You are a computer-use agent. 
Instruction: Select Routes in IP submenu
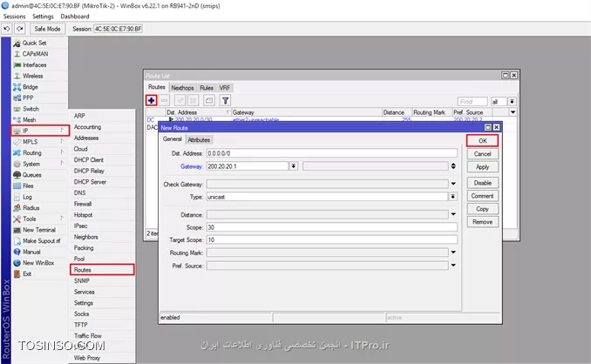(x=102, y=270)
